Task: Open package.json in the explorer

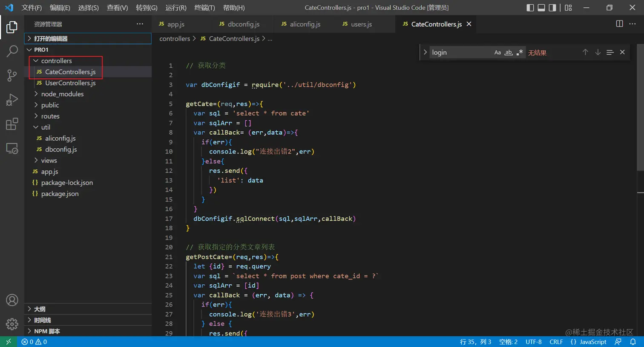Action: pos(88,194)
